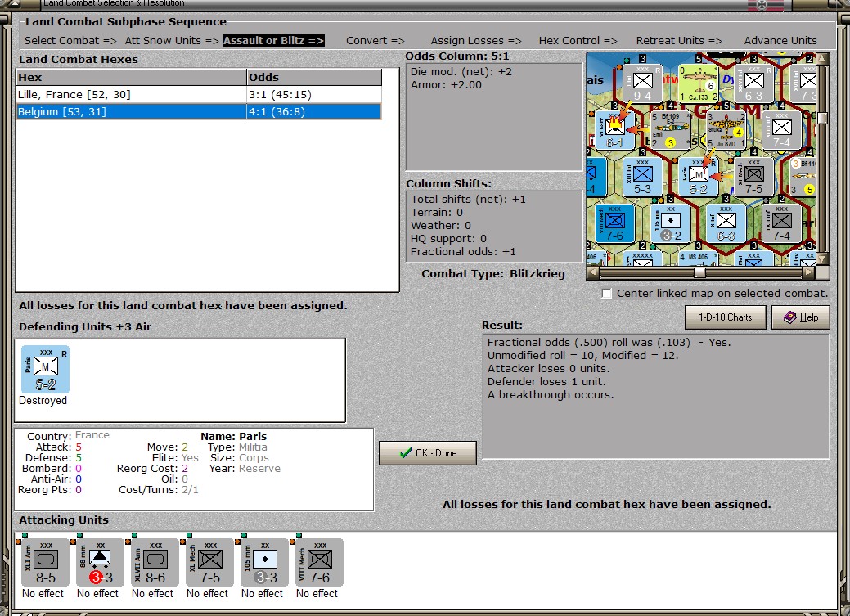The height and width of the screenshot is (616, 850).
Task: Click the Stuka Ju 87D counter on map
Action: pos(726,130)
